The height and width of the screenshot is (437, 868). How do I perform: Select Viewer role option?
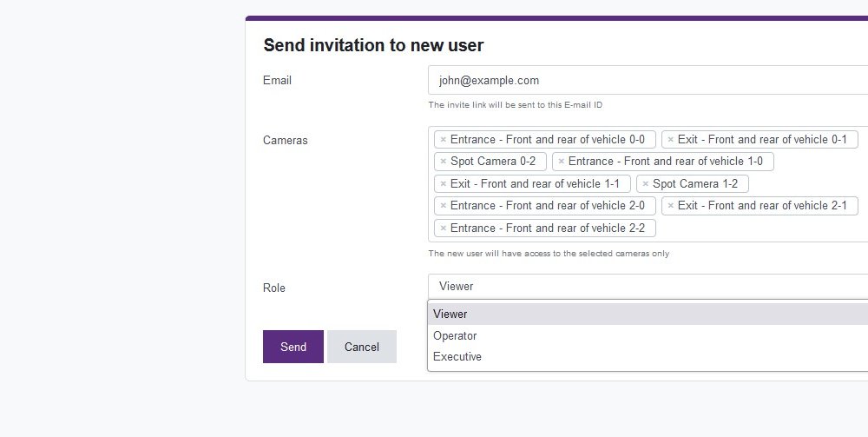click(x=648, y=314)
